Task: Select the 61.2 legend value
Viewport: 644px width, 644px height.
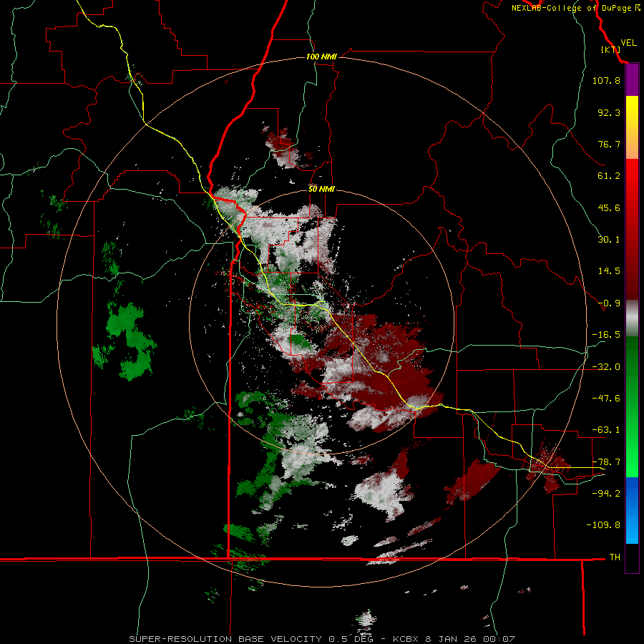Action: (x=609, y=176)
